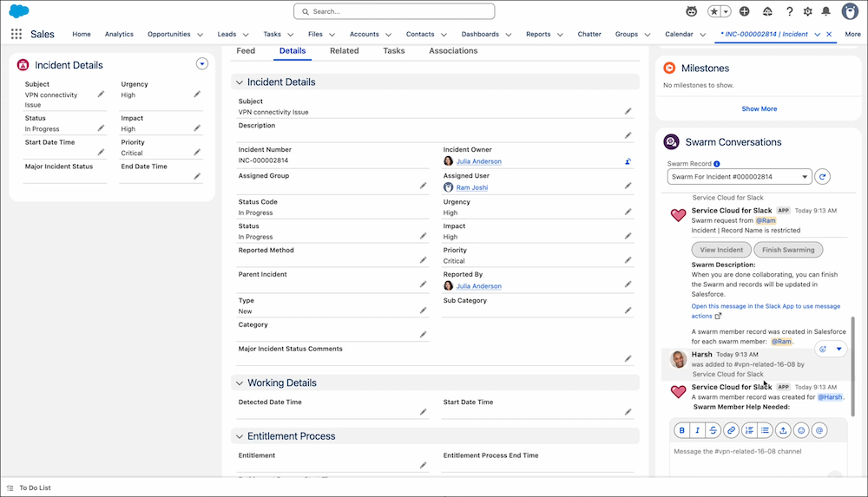Open the Swarm Record combo box
This screenshot has height=497, width=868.
[x=739, y=177]
